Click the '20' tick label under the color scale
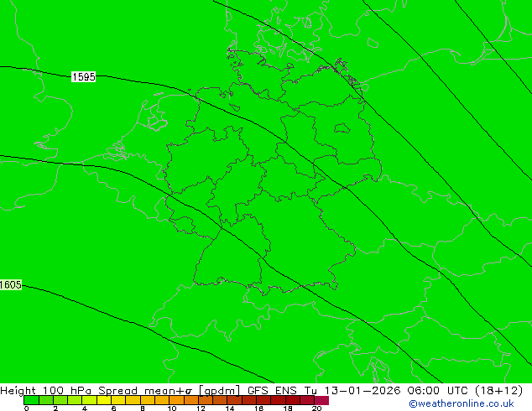 point(316,408)
